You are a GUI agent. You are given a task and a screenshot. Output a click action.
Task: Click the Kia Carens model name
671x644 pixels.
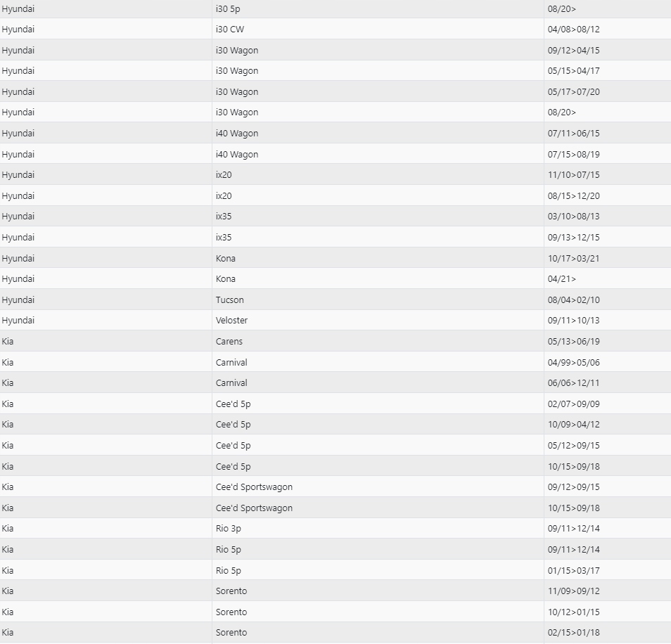[229, 341]
